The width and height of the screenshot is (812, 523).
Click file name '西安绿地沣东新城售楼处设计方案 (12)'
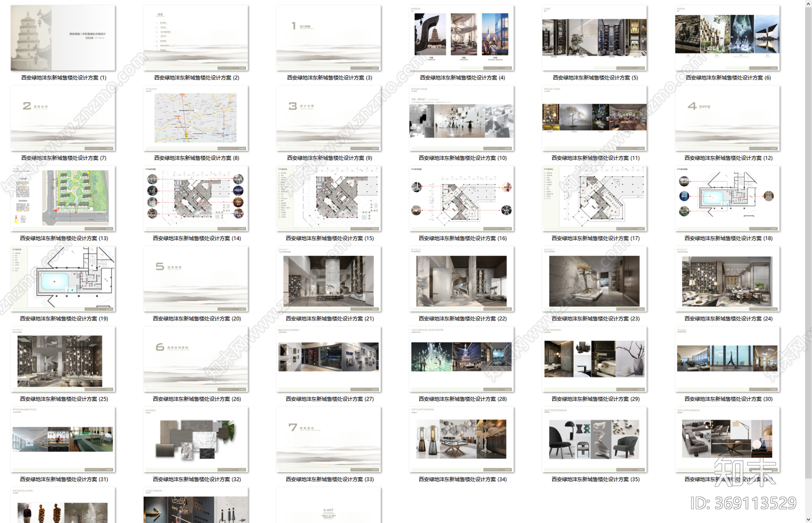[729, 158]
